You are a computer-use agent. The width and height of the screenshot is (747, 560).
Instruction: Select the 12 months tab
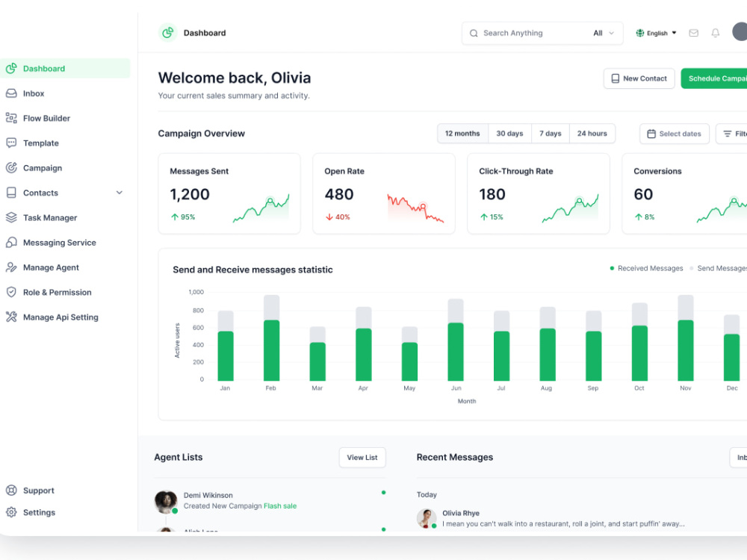462,134
